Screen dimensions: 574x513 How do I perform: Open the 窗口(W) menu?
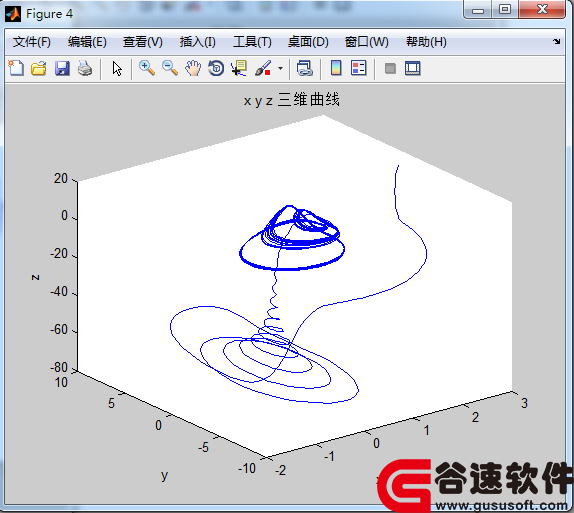click(366, 42)
